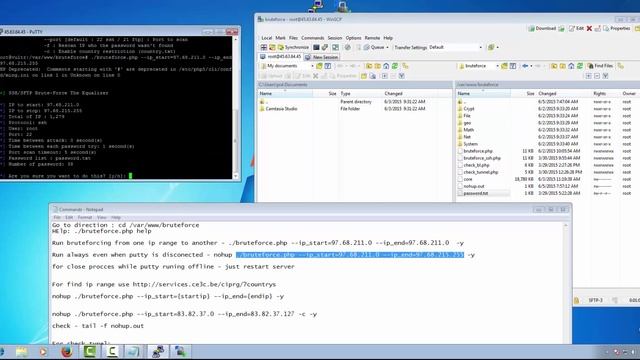This screenshot has width=640, height=360.
Task: Click the remote panel select files plus icon
Action: coord(589,76)
